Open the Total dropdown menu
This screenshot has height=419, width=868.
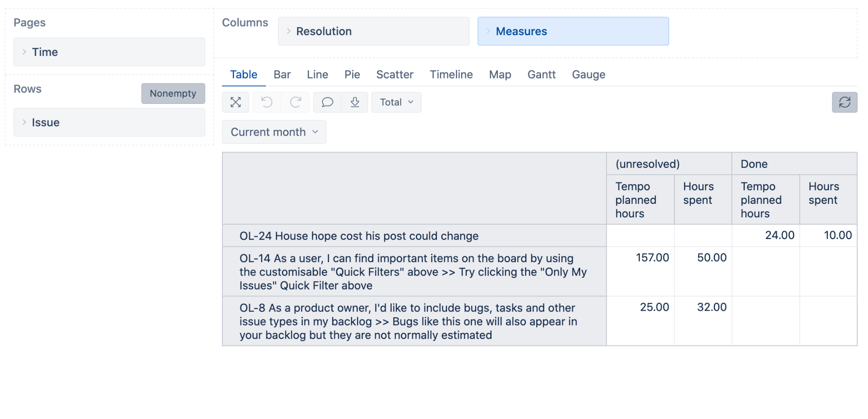tap(396, 102)
